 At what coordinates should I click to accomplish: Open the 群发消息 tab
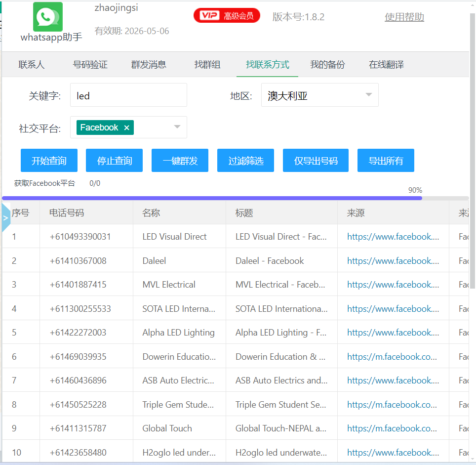pyautogui.click(x=149, y=65)
